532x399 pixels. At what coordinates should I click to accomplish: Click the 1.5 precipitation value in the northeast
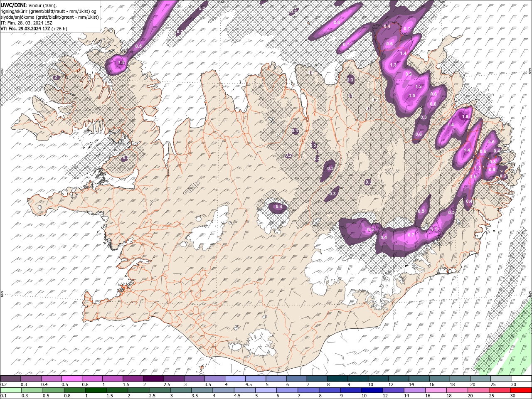(412, 96)
